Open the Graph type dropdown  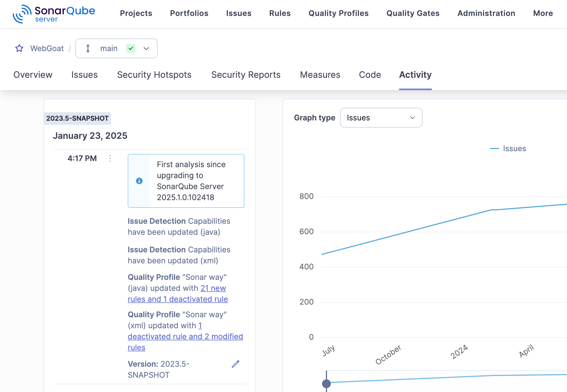pos(381,118)
